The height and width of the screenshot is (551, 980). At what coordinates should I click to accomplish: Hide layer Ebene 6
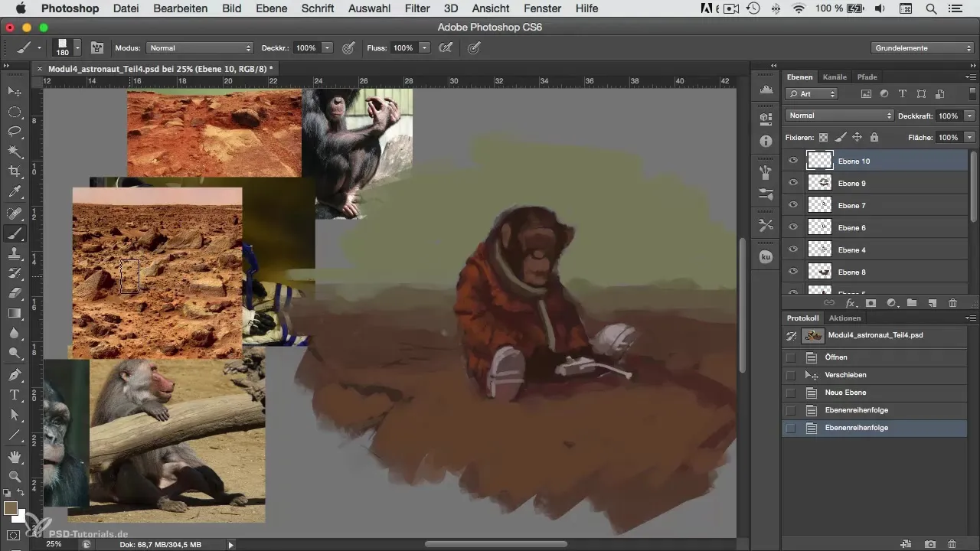pos(793,227)
